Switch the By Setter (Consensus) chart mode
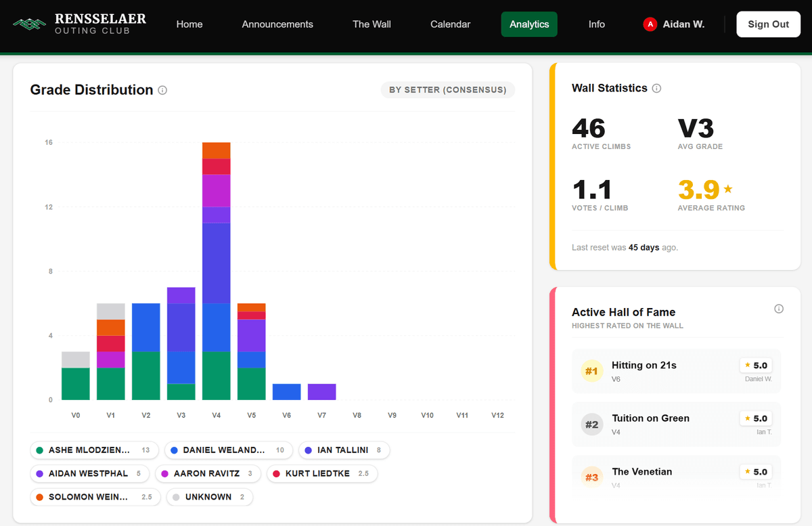812x526 pixels. (x=447, y=90)
